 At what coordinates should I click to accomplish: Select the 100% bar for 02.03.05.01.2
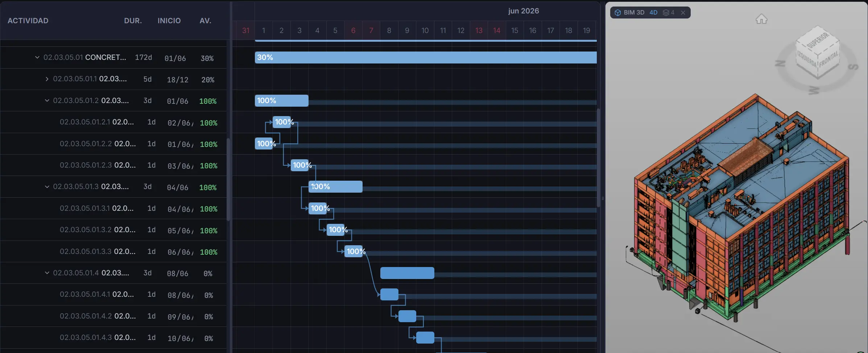click(x=282, y=100)
